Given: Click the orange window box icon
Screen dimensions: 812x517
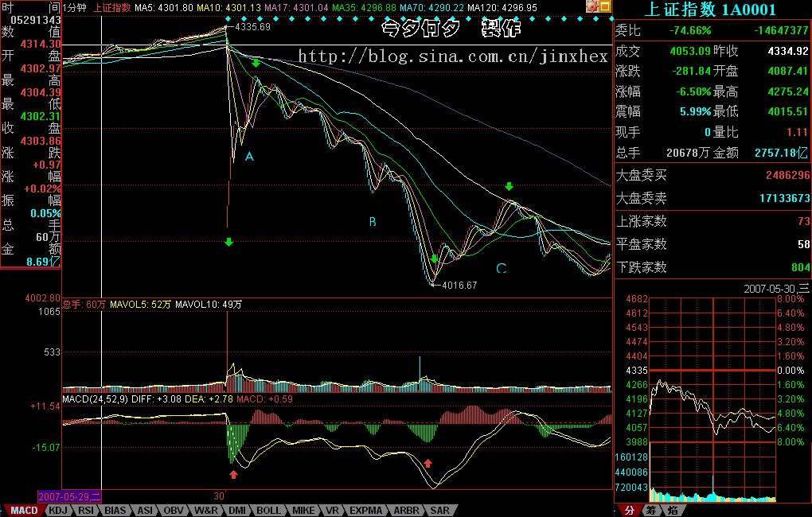Looking at the screenshot, I should point(605,7).
